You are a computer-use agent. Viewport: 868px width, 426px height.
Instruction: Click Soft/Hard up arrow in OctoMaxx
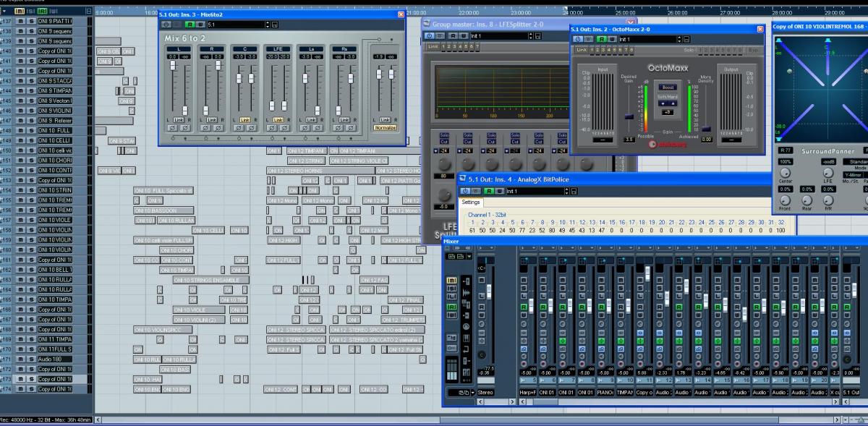tap(673, 103)
